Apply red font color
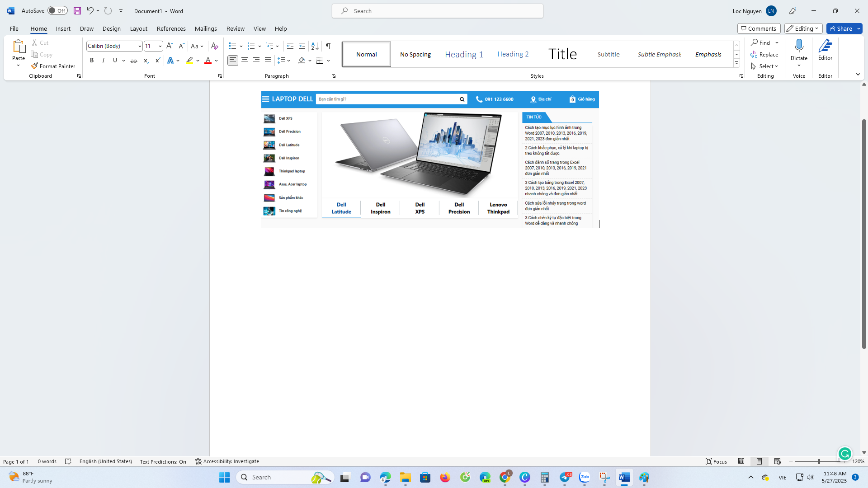This screenshot has height=488, width=868. [208, 61]
